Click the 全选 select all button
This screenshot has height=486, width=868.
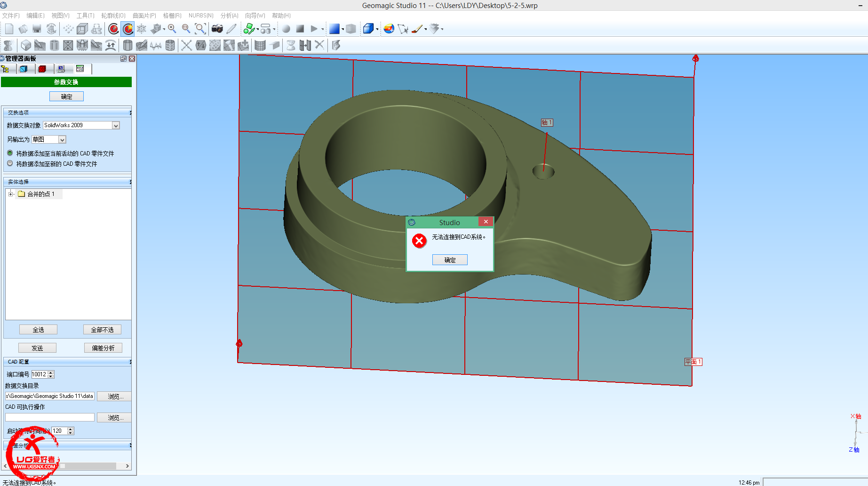[x=38, y=330]
